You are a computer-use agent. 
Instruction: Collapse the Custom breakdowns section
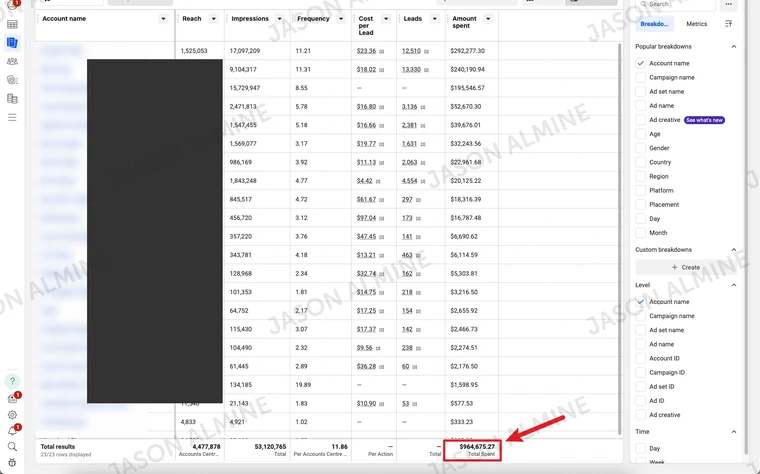pyautogui.click(x=734, y=250)
